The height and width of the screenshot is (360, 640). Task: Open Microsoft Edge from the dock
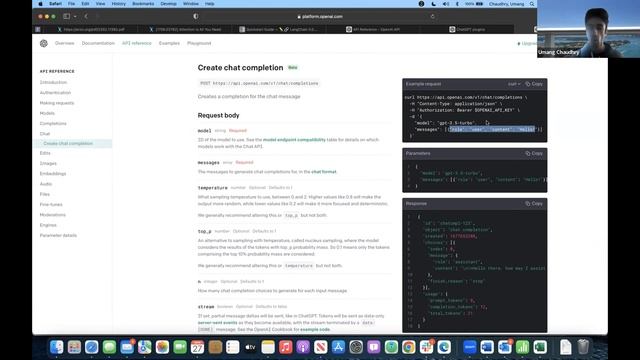click(x=444, y=347)
